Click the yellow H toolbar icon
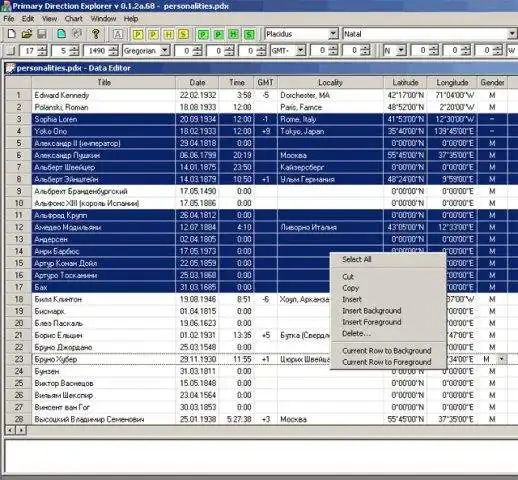This screenshot has height=480, width=518. point(169,34)
